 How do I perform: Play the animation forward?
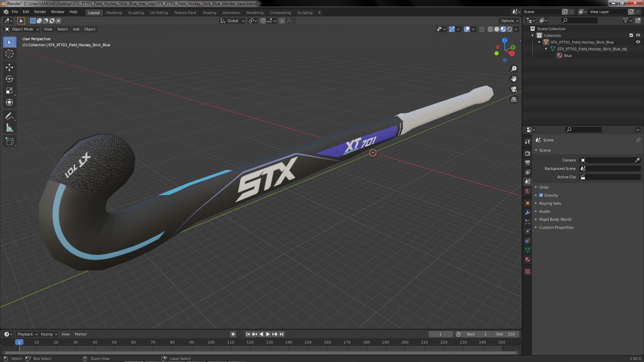(x=268, y=334)
